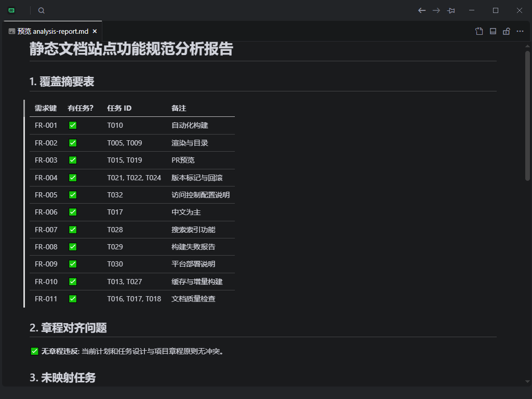
Task: Toggle the FR-011 checkmark in the table
Action: click(73, 299)
